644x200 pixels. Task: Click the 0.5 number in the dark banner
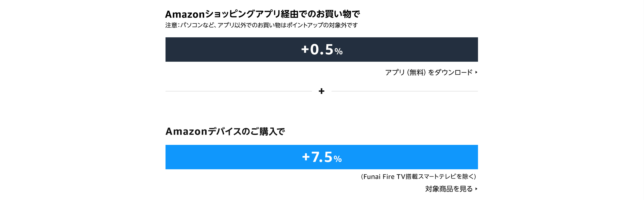click(322, 50)
